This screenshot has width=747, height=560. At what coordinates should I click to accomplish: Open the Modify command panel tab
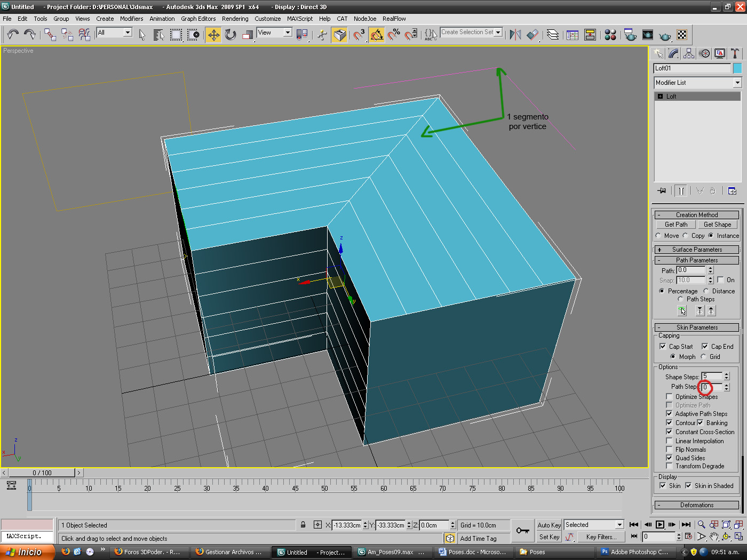point(673,53)
